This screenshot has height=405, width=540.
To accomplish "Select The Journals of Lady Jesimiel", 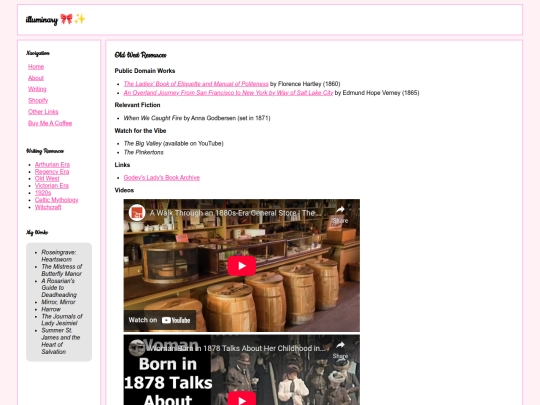I will tap(62, 320).
